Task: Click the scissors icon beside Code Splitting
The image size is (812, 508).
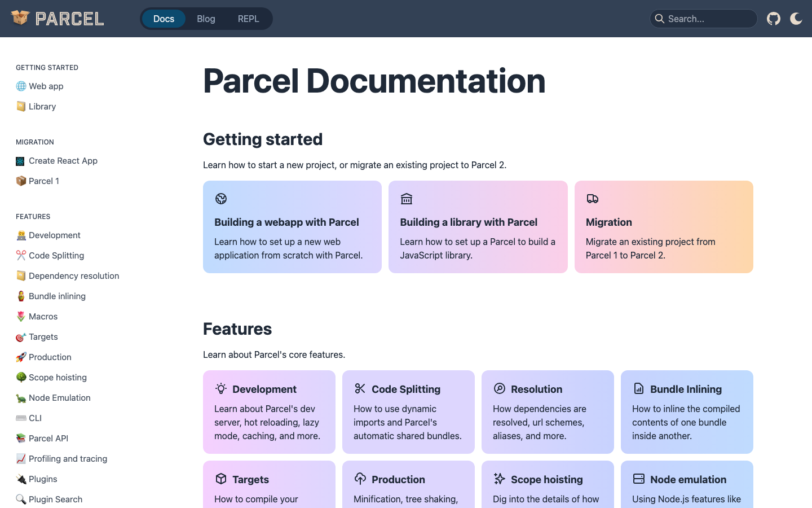Action: [x=21, y=255]
